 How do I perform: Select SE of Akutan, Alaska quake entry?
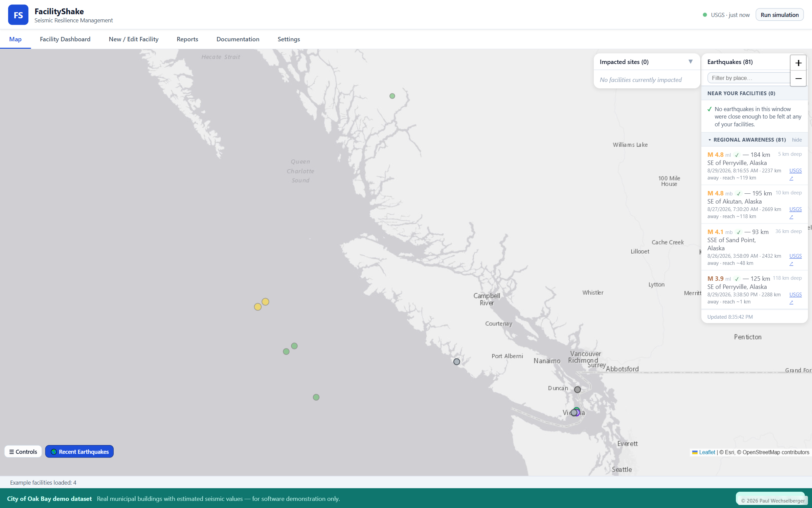point(754,205)
